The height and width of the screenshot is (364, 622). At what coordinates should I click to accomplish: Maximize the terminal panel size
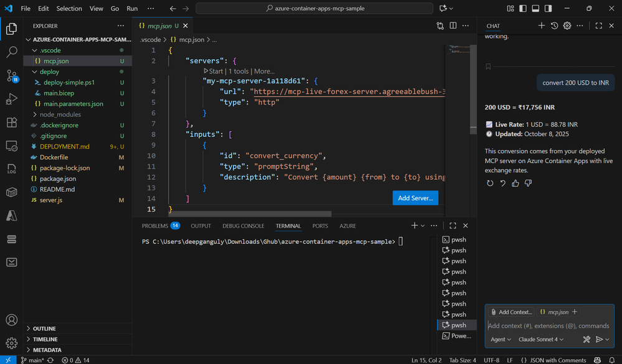pyautogui.click(x=453, y=226)
